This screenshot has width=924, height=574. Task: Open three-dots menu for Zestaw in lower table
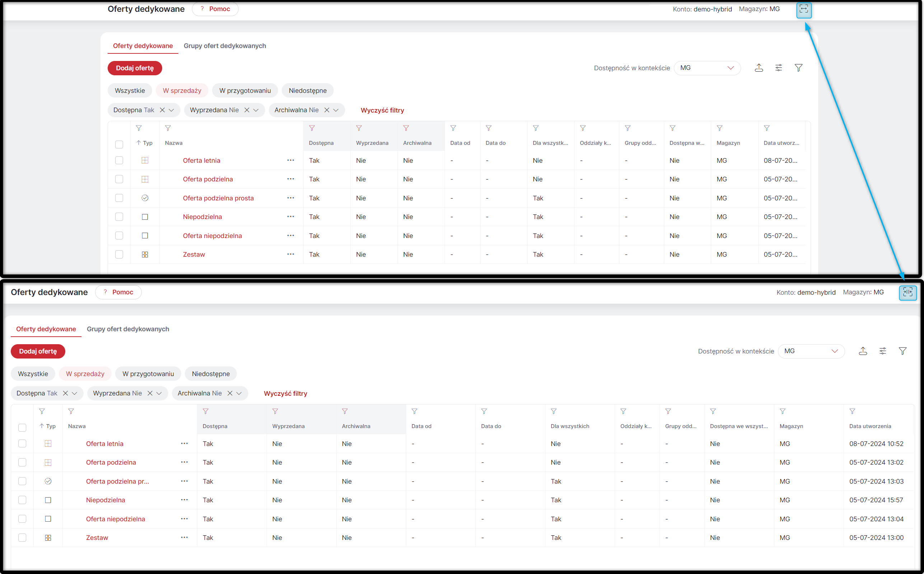[x=184, y=537]
